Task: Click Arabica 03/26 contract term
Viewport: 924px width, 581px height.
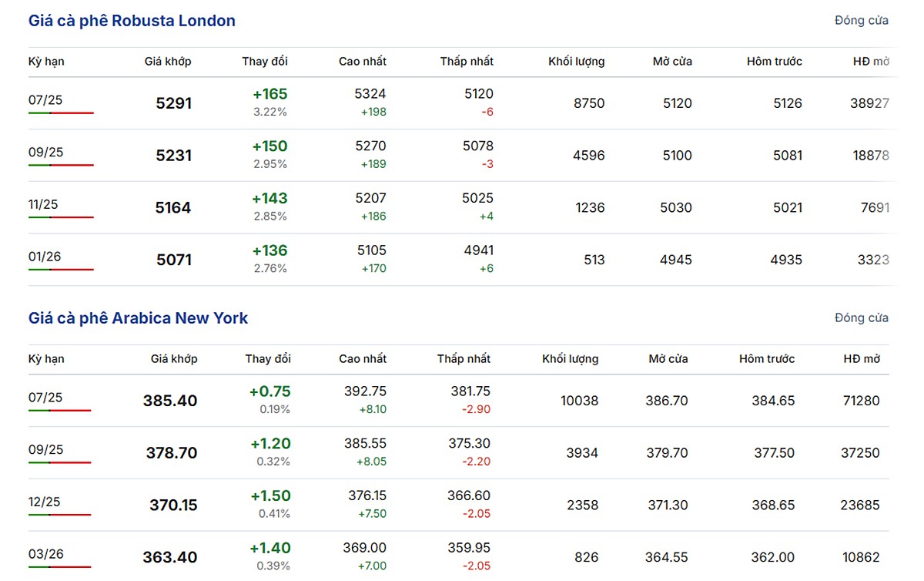Action: 46,555
